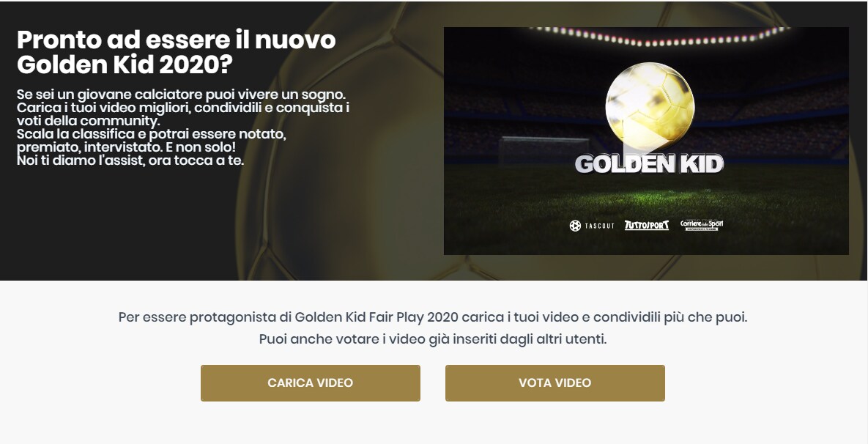
Task: Click the 'Puoi anche votare i video' sentence
Action: [433, 338]
